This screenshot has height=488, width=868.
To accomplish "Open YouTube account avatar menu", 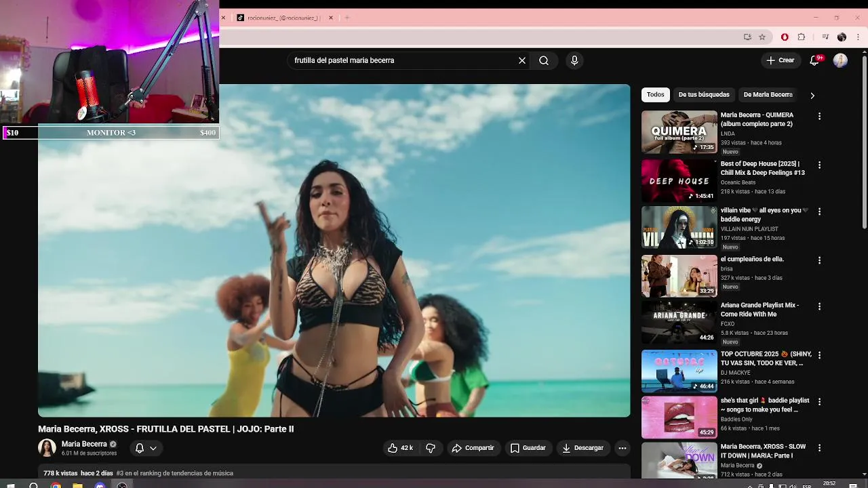I will tap(840, 60).
